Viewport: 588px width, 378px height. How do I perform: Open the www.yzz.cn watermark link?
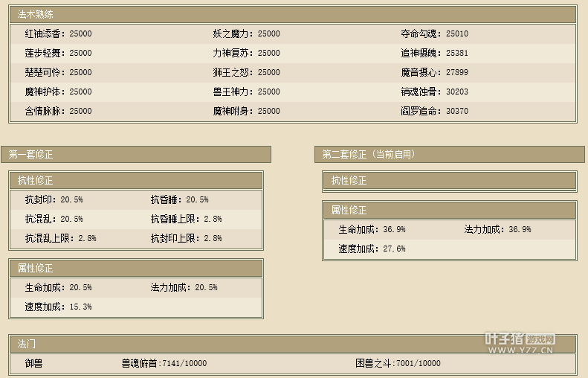pyautogui.click(x=520, y=349)
